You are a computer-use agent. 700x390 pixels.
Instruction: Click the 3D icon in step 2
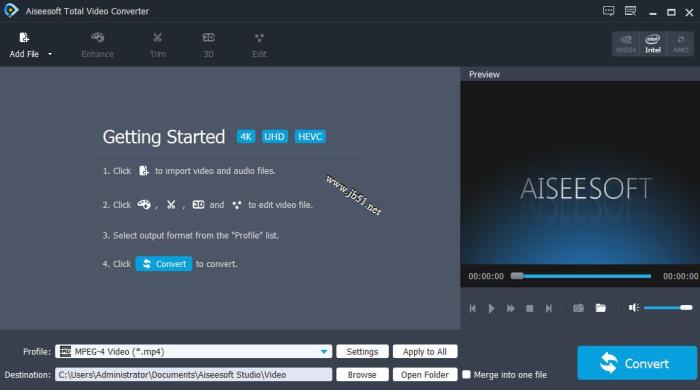coord(198,205)
